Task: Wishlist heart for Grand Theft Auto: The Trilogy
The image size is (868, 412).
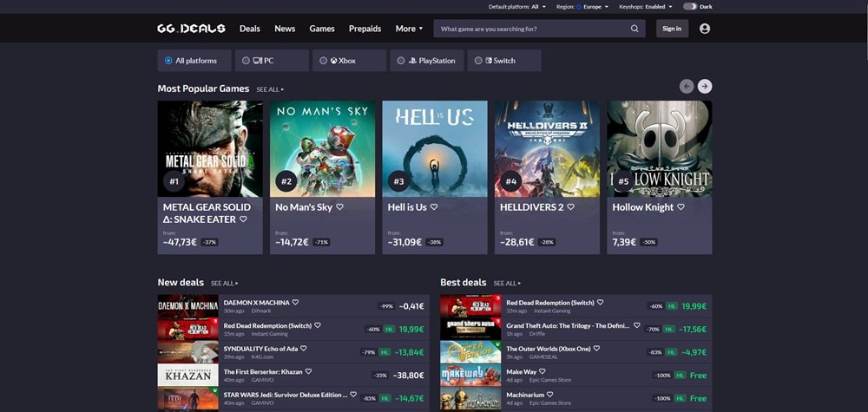Action: click(x=636, y=326)
